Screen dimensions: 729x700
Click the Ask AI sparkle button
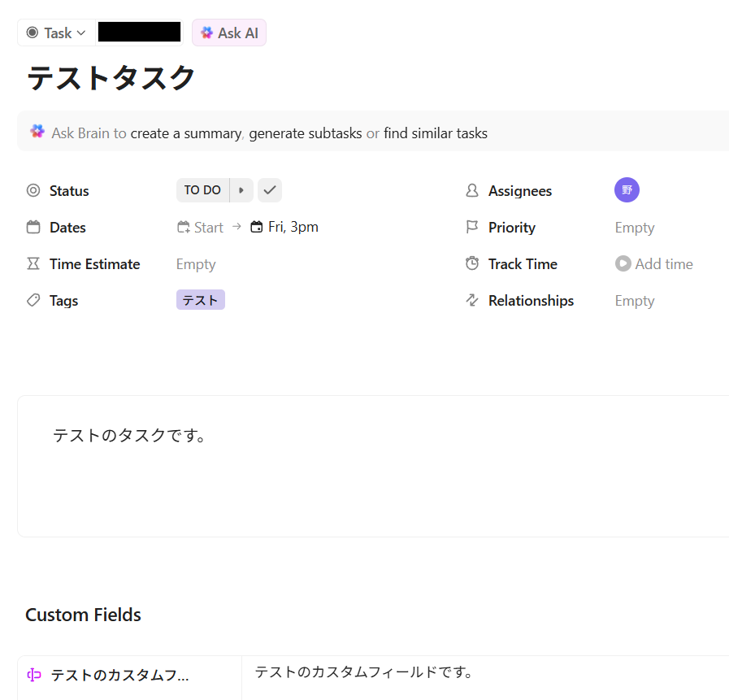tap(229, 33)
